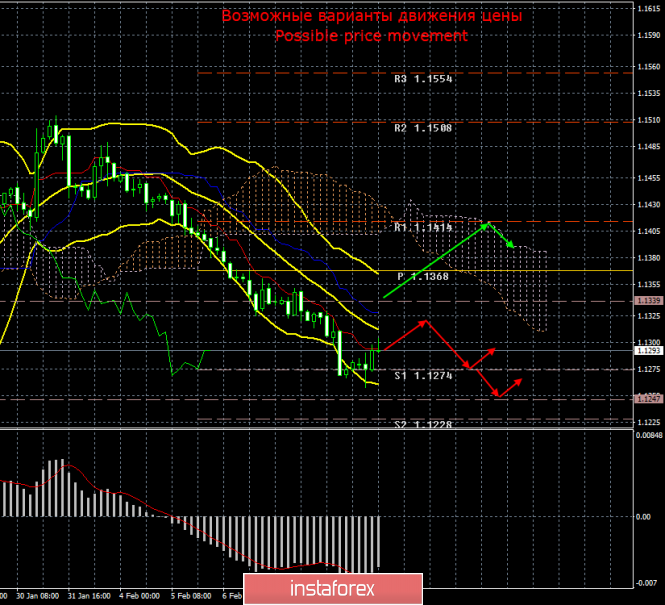Click the 1.1590 price axis value
The width and height of the screenshot is (665, 605).
click(649, 35)
